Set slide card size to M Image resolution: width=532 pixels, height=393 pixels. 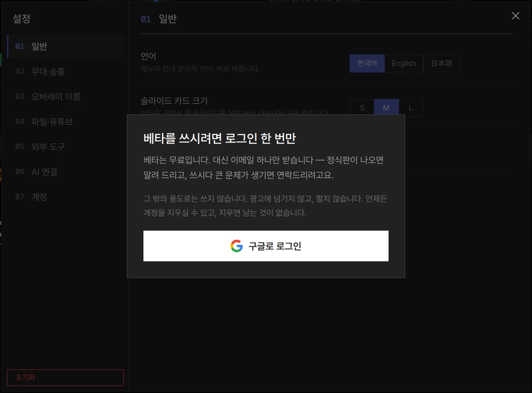tap(386, 107)
